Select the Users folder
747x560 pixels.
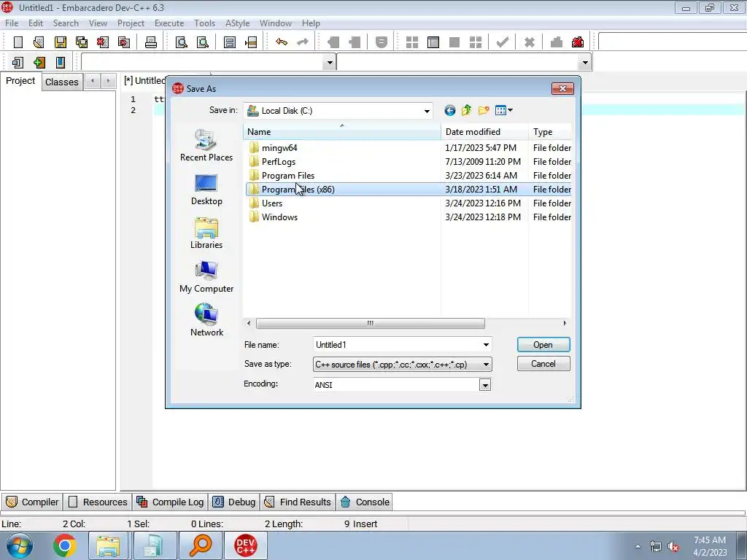(272, 203)
